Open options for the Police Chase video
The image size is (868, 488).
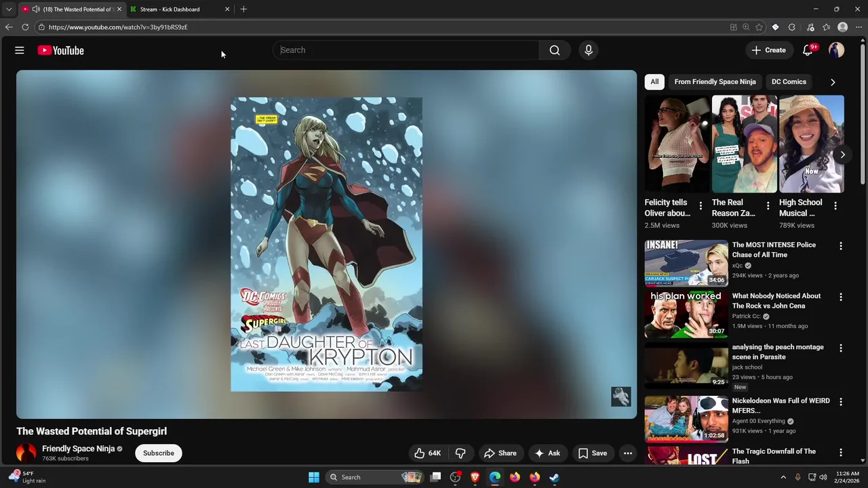841,246
